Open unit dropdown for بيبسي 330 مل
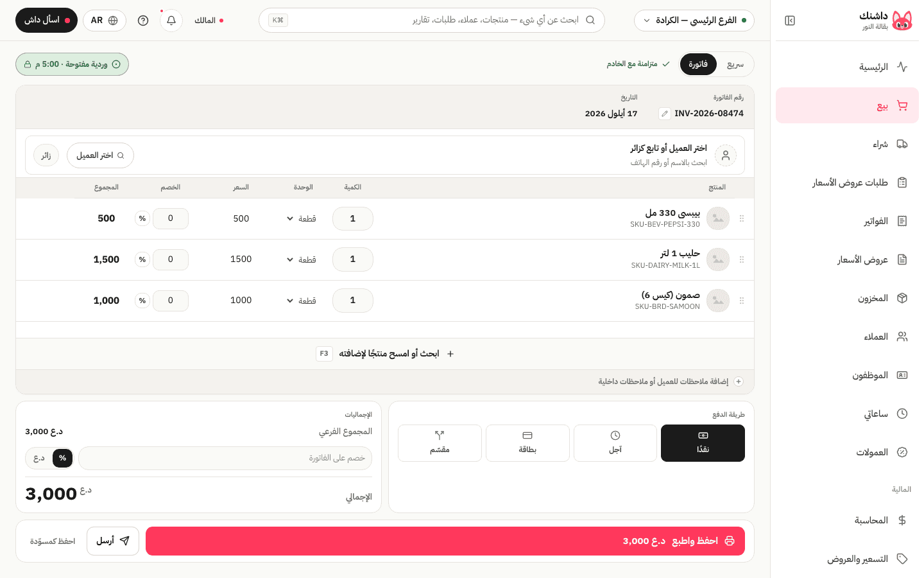This screenshot has height=578, width=924. point(302,218)
